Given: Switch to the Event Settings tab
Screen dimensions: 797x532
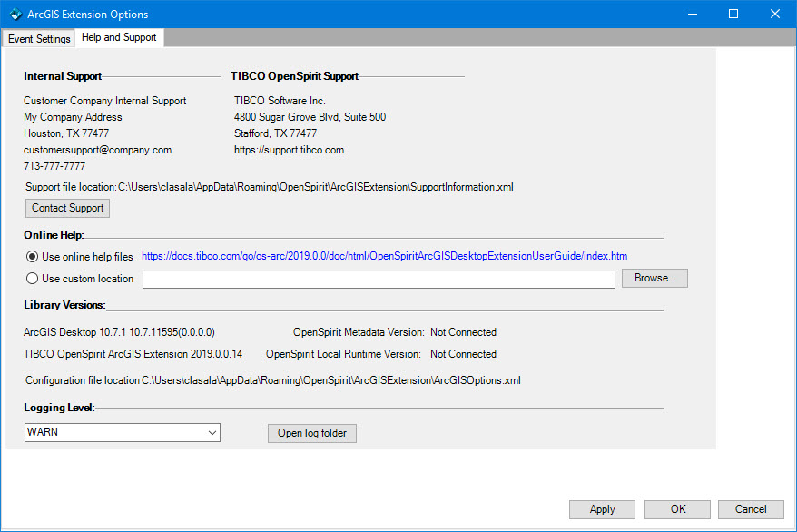Looking at the screenshot, I should 39,39.
